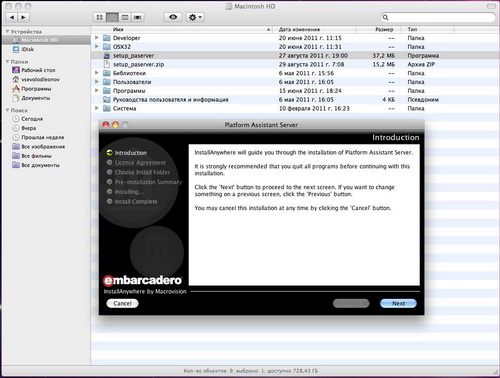Viewport: 500px width, 378px height.
Task: Expand the OSX32 folder
Action: pyautogui.click(x=97, y=46)
